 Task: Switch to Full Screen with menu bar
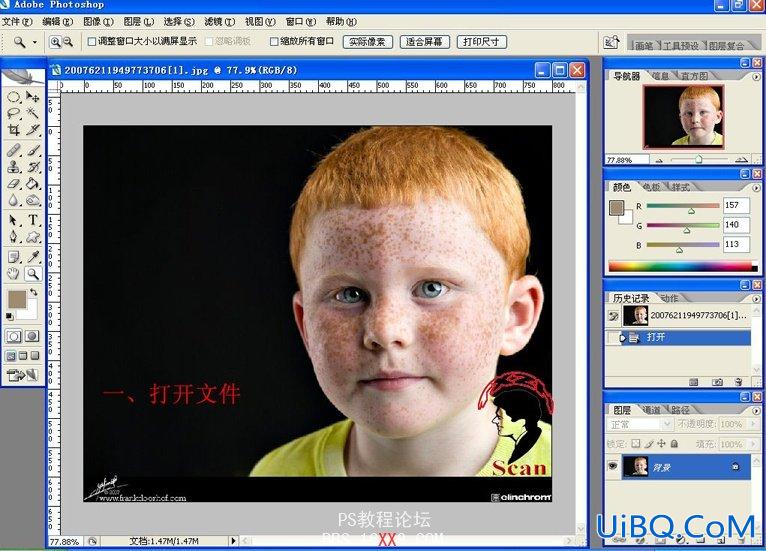(x=23, y=356)
